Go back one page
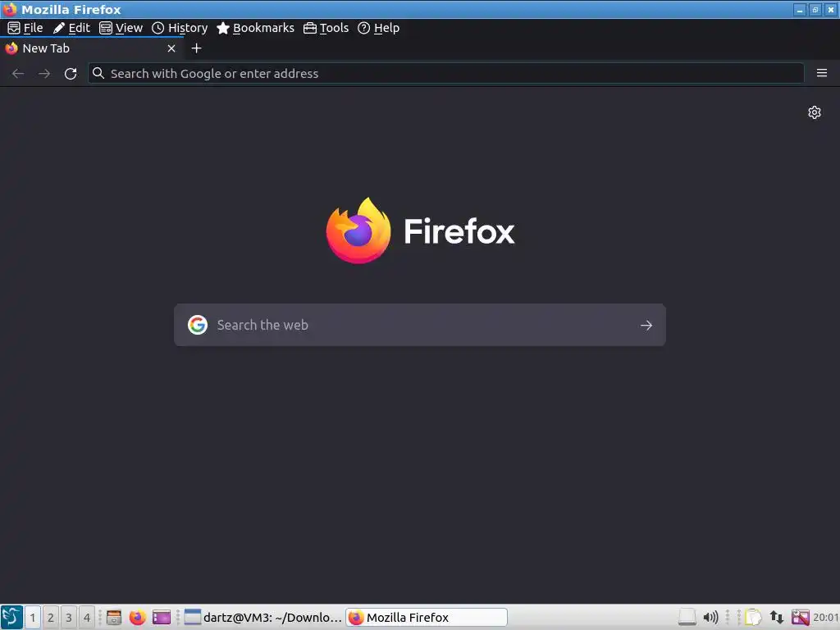 pyautogui.click(x=18, y=73)
